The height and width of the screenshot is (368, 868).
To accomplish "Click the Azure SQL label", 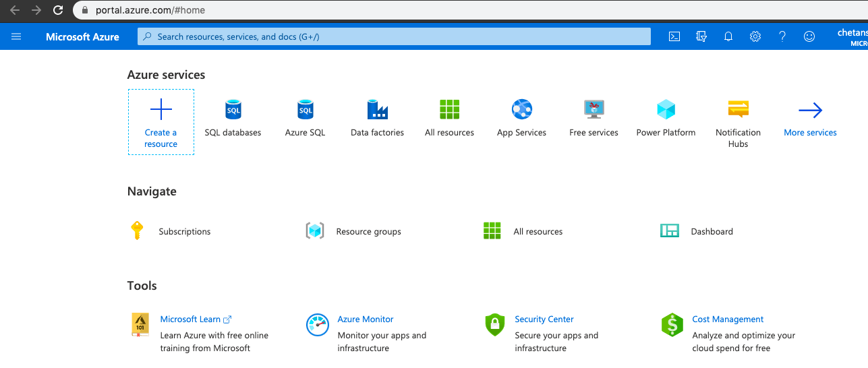I will pyautogui.click(x=306, y=133).
